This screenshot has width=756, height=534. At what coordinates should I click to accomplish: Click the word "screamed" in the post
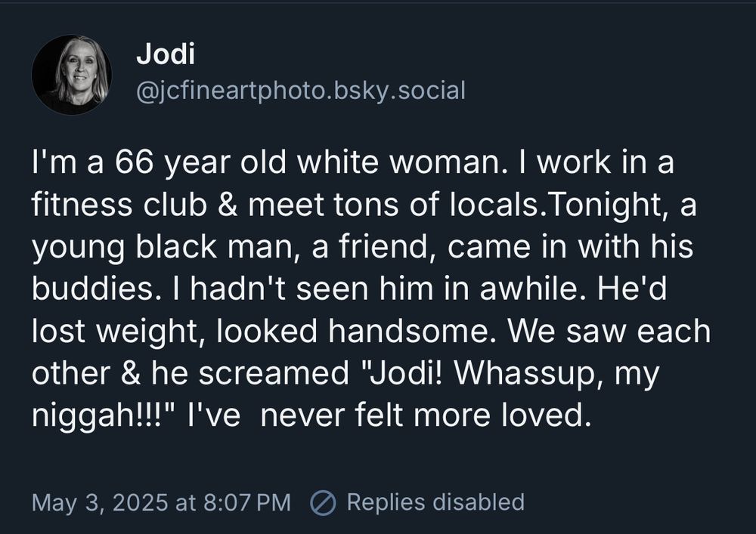274,372
